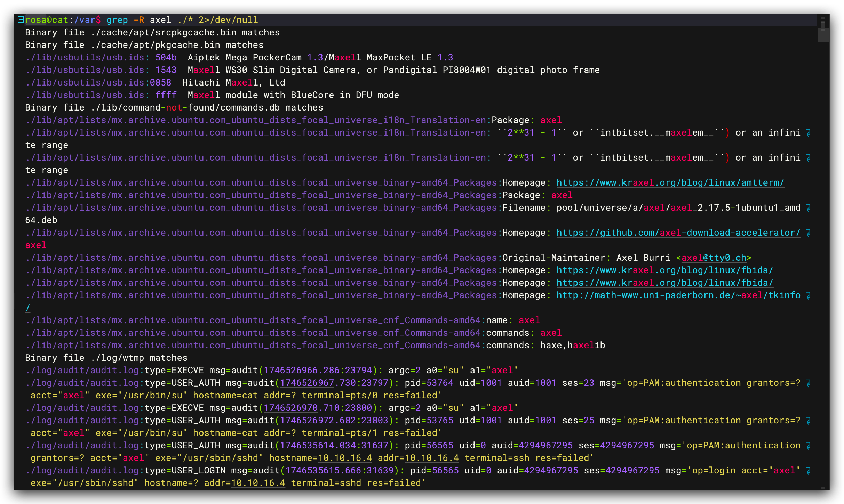844x504 pixels.
Task: Click wrap icon next to uni-paderborn tkinfo URL
Action: pos(809,295)
